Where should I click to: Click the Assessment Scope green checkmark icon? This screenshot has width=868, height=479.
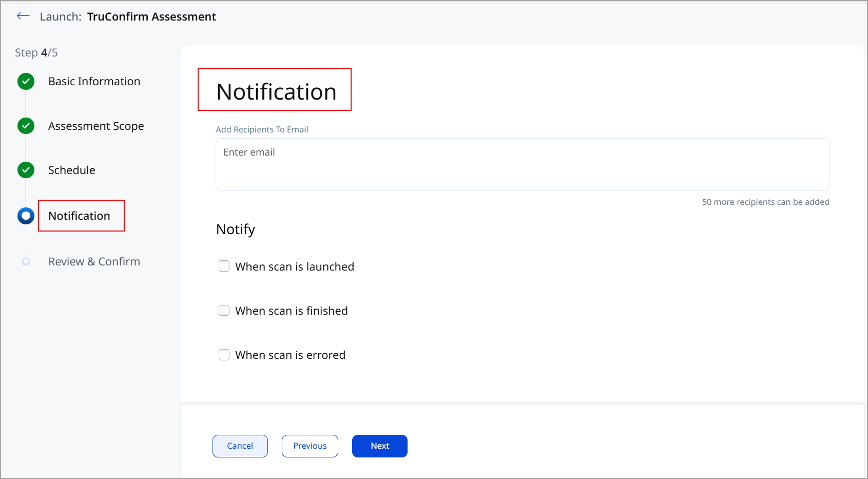tap(26, 125)
